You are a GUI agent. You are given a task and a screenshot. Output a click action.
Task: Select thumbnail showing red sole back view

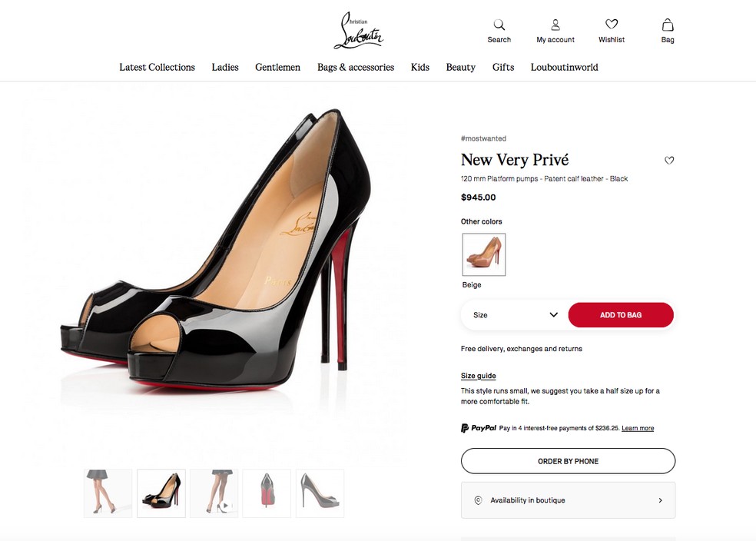(267, 493)
